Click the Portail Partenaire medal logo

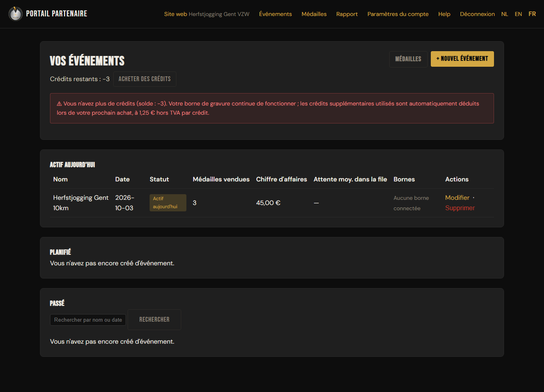[x=16, y=14]
